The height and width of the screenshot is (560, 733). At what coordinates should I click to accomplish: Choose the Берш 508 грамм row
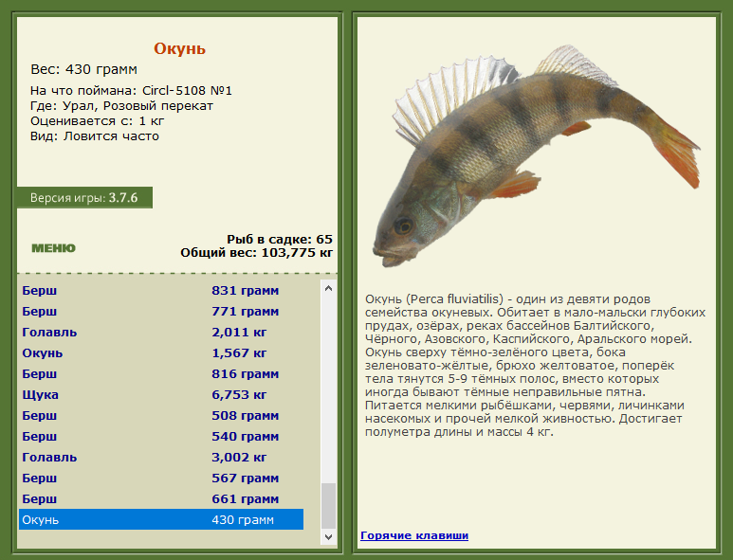pos(160,416)
